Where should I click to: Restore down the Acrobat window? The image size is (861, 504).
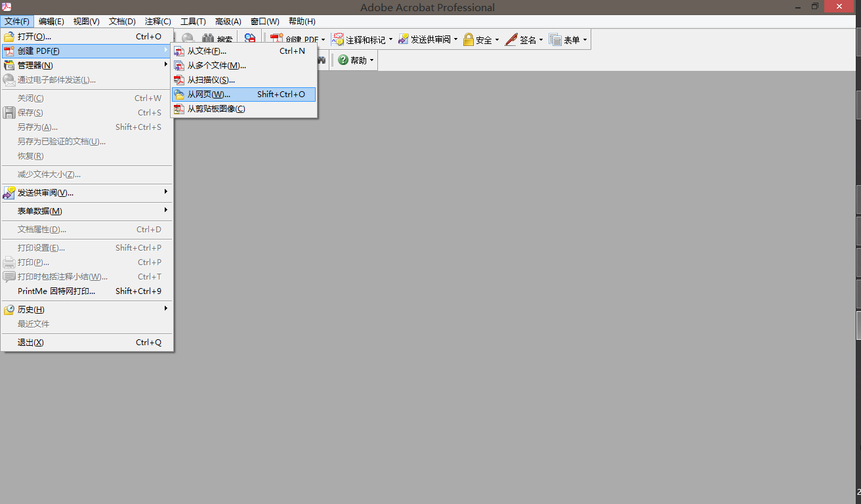coord(814,7)
